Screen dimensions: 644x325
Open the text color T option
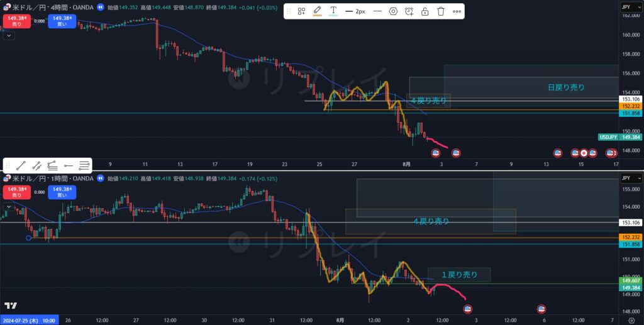(x=333, y=11)
